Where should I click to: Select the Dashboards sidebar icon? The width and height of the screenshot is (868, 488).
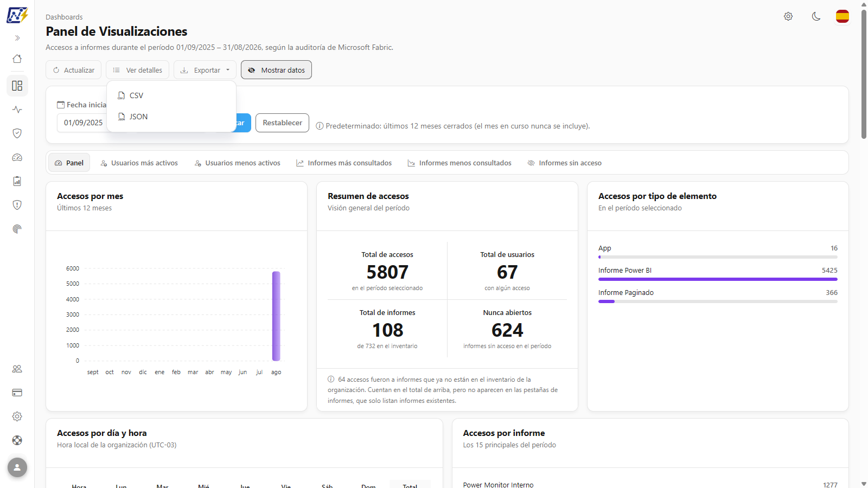(x=17, y=86)
